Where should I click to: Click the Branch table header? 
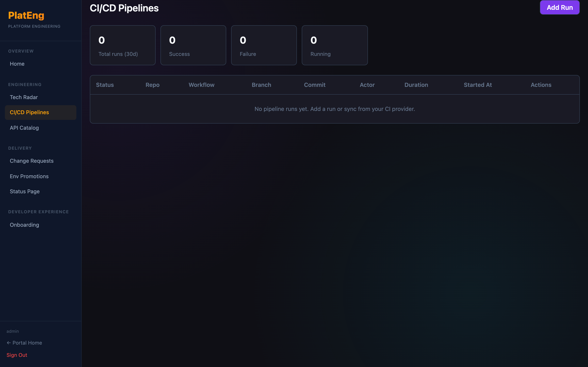pyautogui.click(x=261, y=85)
